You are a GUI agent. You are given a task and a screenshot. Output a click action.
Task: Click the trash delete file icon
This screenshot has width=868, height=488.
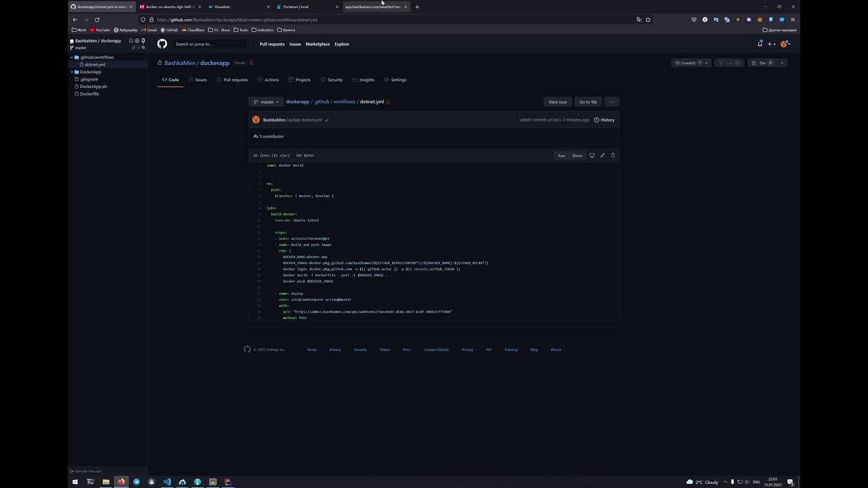pyautogui.click(x=613, y=155)
